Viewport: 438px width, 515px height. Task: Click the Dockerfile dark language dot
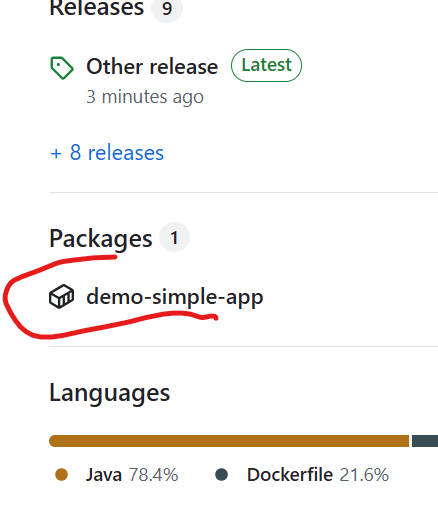tap(222, 474)
